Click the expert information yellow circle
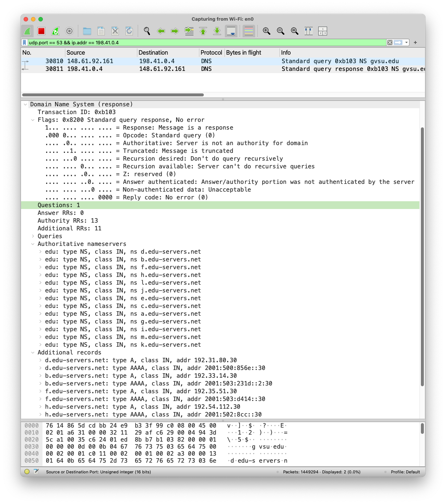The width and height of the screenshot is (446, 504). pyautogui.click(x=27, y=472)
